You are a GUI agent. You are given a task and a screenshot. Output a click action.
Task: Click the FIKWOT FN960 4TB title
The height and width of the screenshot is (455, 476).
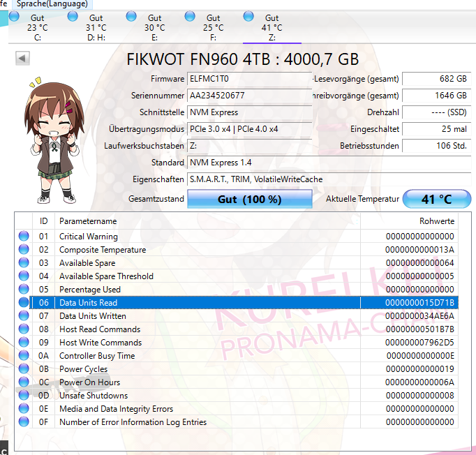(x=243, y=59)
